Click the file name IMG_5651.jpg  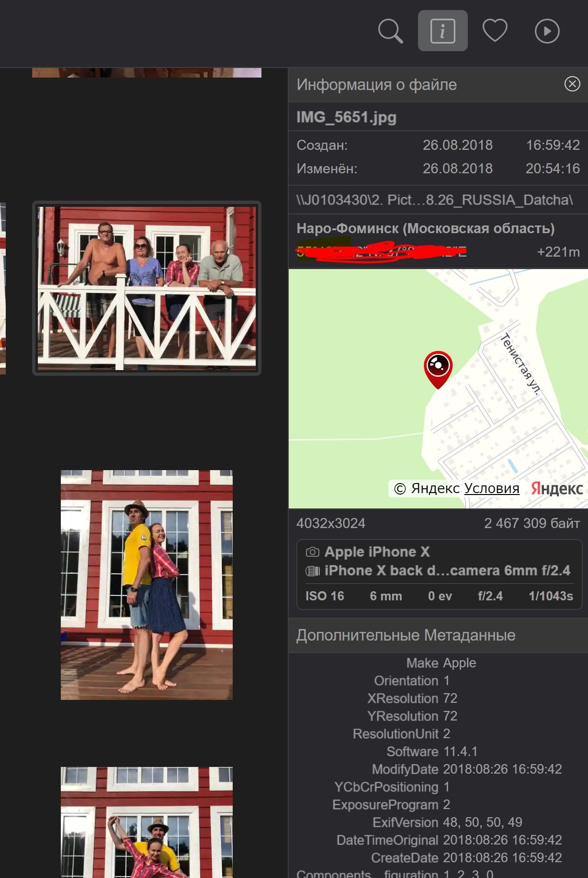pyautogui.click(x=346, y=117)
